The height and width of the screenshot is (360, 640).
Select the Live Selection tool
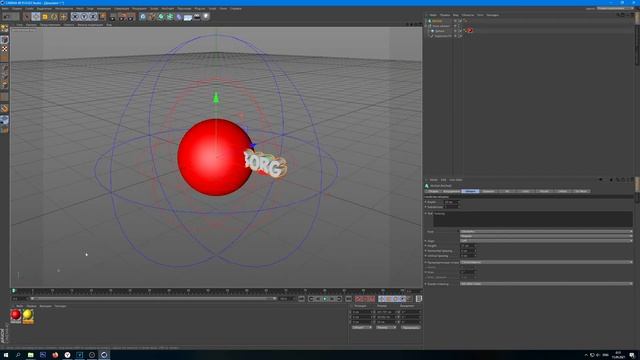(27, 17)
